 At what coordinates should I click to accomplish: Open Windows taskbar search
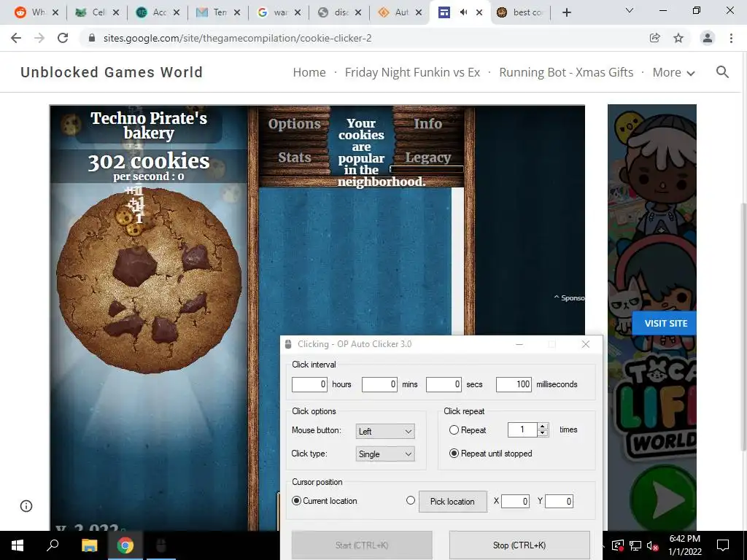[x=53, y=545]
